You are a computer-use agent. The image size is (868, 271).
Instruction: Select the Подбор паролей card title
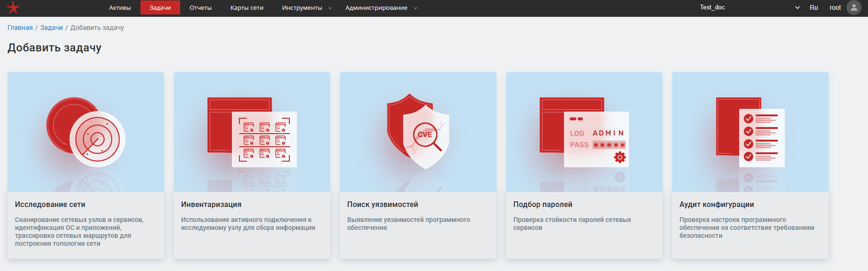tap(543, 205)
